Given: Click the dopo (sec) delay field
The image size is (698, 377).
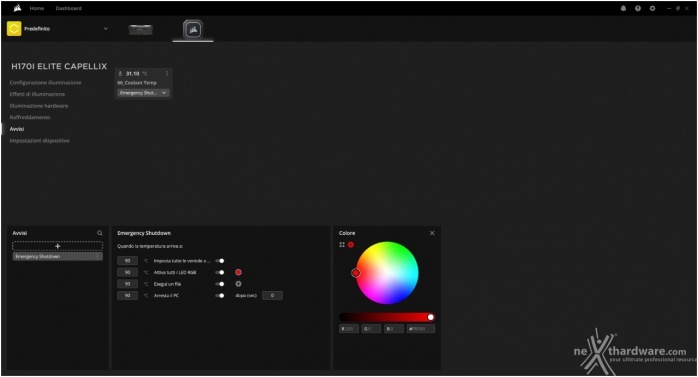Looking at the screenshot, I should (272, 296).
